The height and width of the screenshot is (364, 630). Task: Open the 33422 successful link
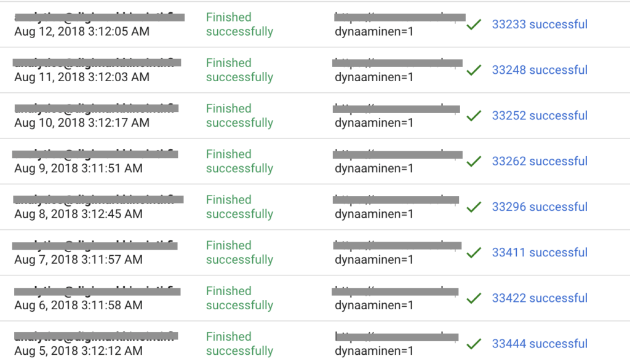click(x=540, y=298)
